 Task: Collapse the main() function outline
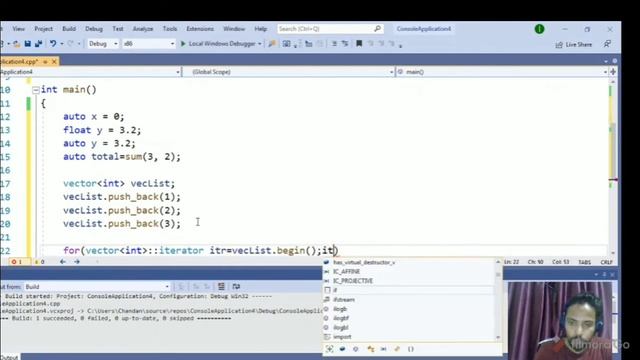click(36, 90)
